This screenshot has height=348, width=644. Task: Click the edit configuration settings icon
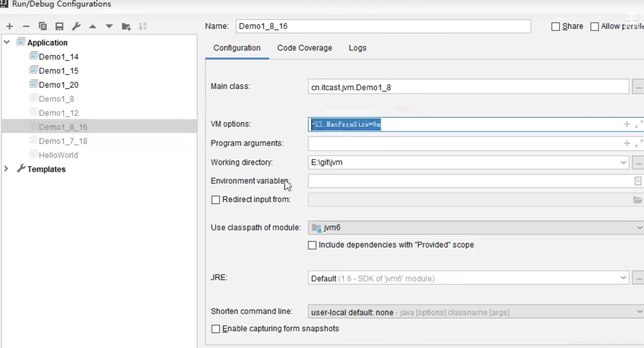click(x=76, y=26)
